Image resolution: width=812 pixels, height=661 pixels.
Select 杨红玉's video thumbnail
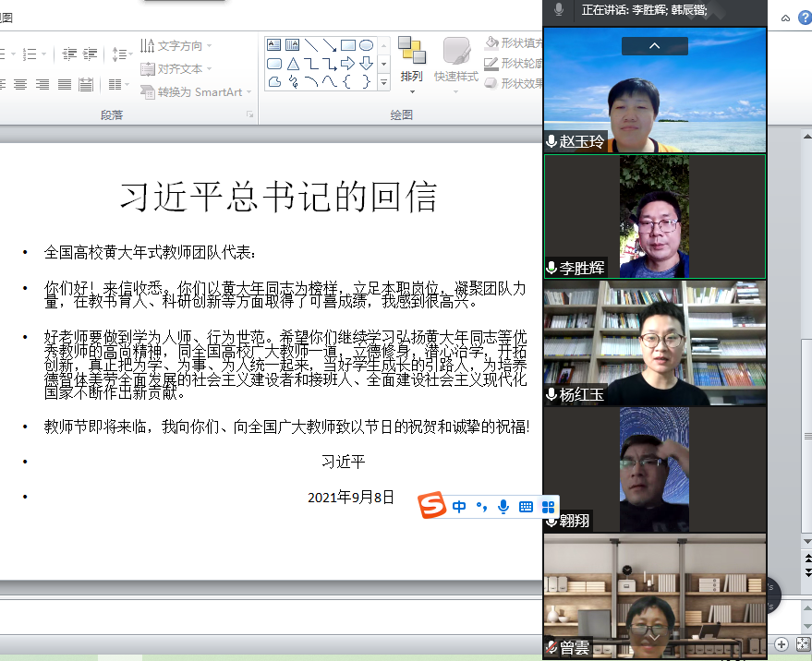pyautogui.click(x=654, y=343)
